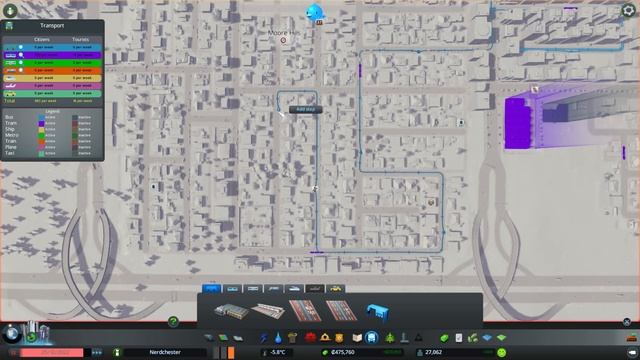Click the fast-forward speed arrows button
The height and width of the screenshot is (360, 640).
pos(97,352)
